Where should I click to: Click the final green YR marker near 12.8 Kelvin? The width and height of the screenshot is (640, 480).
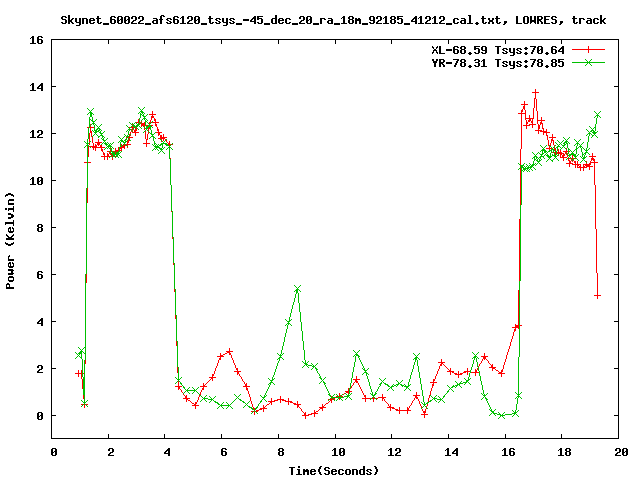pos(597,115)
